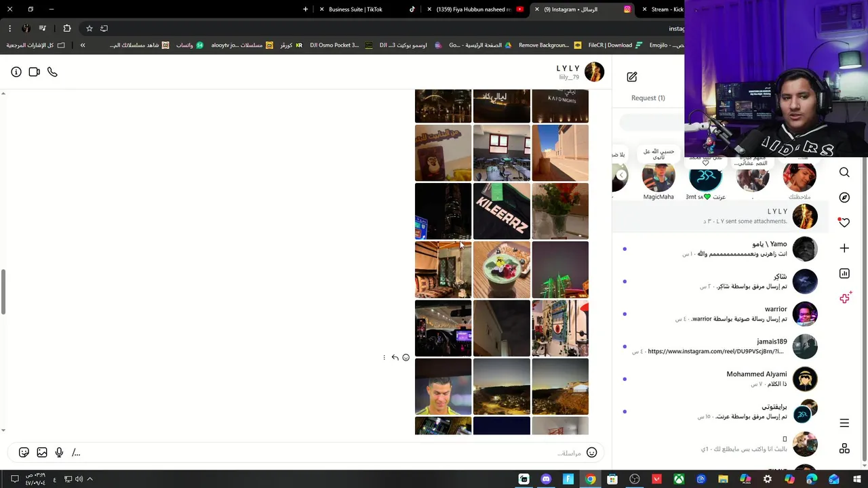Open Instagram search from the sidebar

click(844, 173)
